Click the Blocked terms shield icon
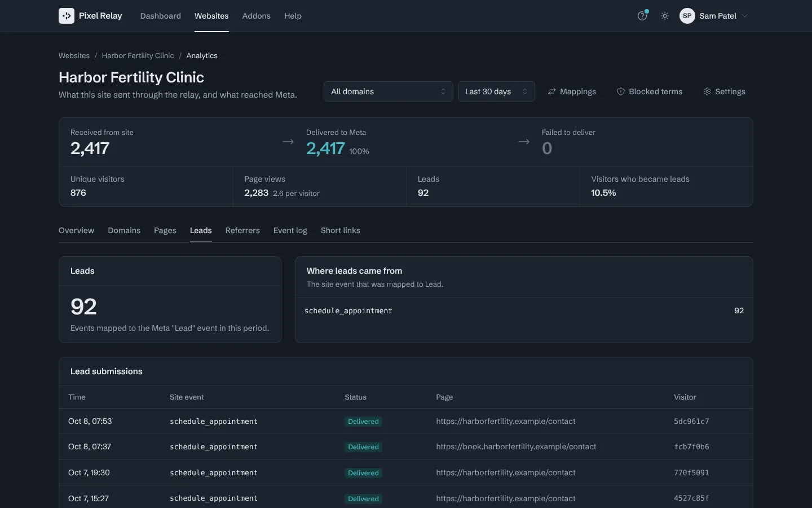Screen dimensions: 812x508 pos(620,91)
